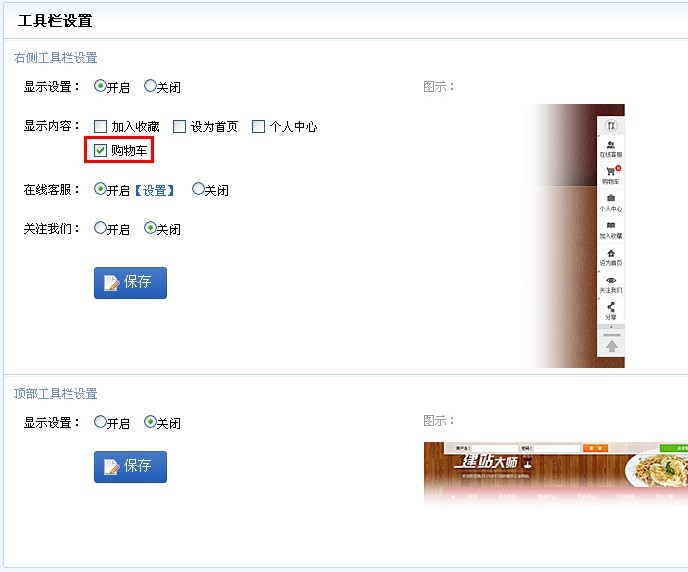Image resolution: width=688 pixels, height=572 pixels.
Task: Click the personal center briefcase icon in preview
Action: 611,198
